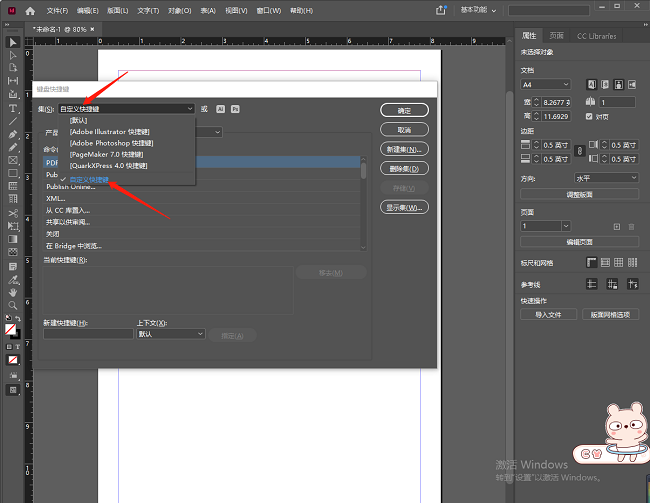The width and height of the screenshot is (650, 503).
Task: Click the share/export icon in the top bar
Action: point(440,10)
